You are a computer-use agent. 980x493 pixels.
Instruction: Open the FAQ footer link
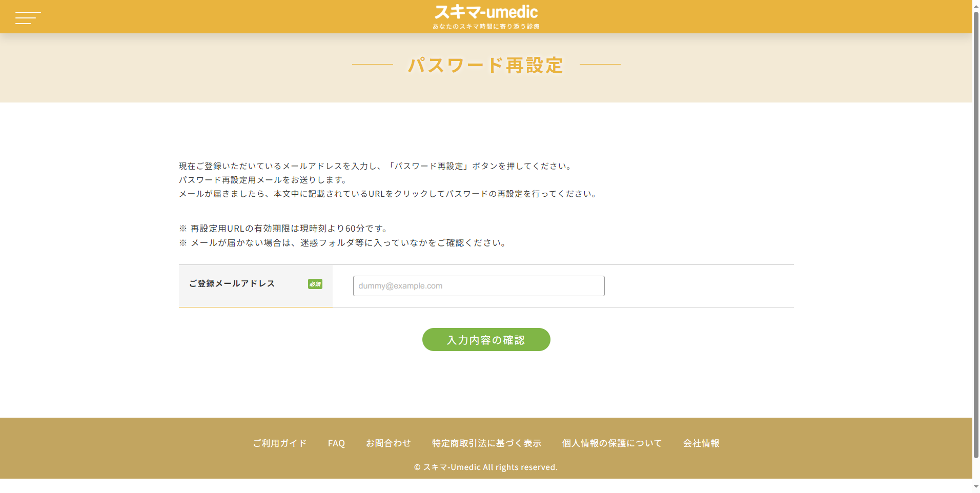point(336,443)
